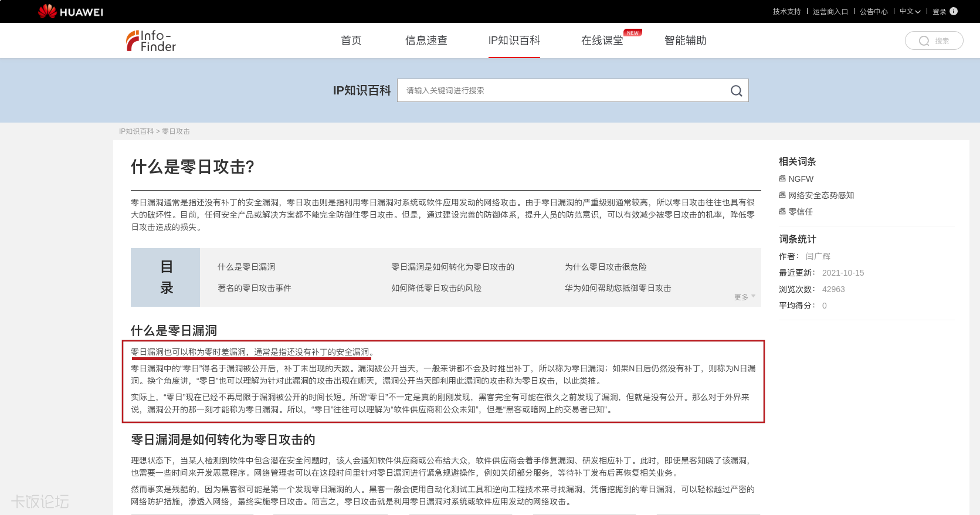This screenshot has width=980, height=515.
Task: Open the 信息速查 menu
Action: point(426,40)
